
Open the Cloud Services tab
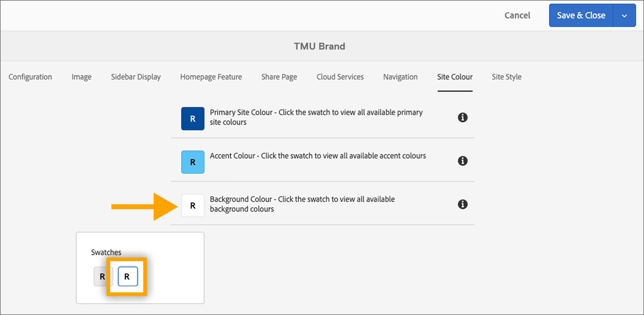click(340, 77)
